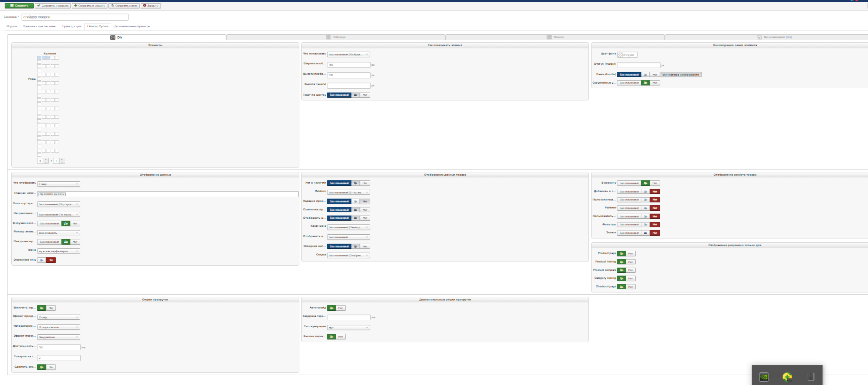
Task: Select the Hikashop Options tab
Action: (x=98, y=26)
